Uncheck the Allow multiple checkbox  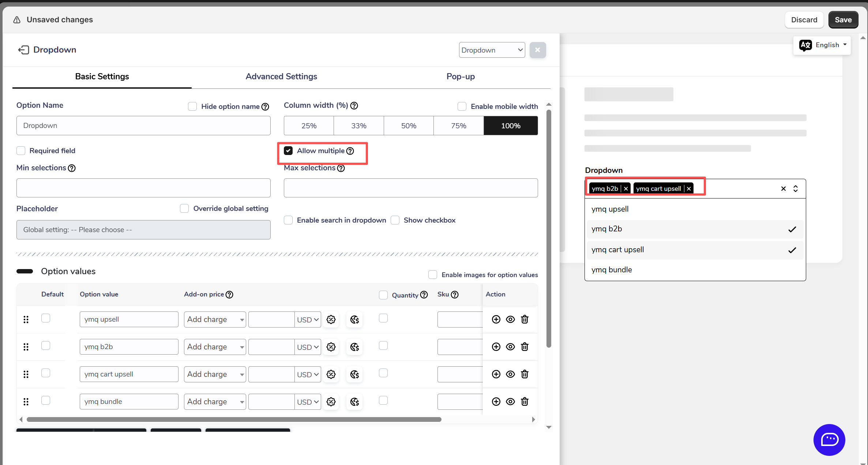click(x=288, y=151)
